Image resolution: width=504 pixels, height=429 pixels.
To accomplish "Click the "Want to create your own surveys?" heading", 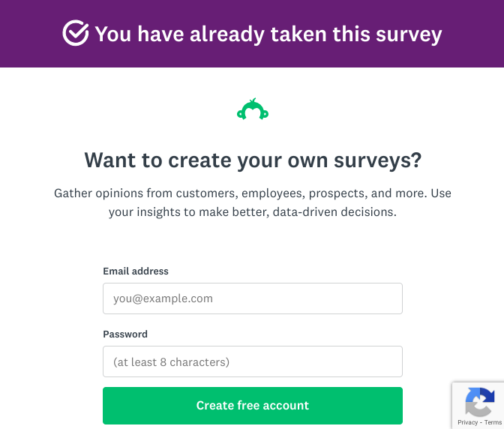I will coord(253,160).
